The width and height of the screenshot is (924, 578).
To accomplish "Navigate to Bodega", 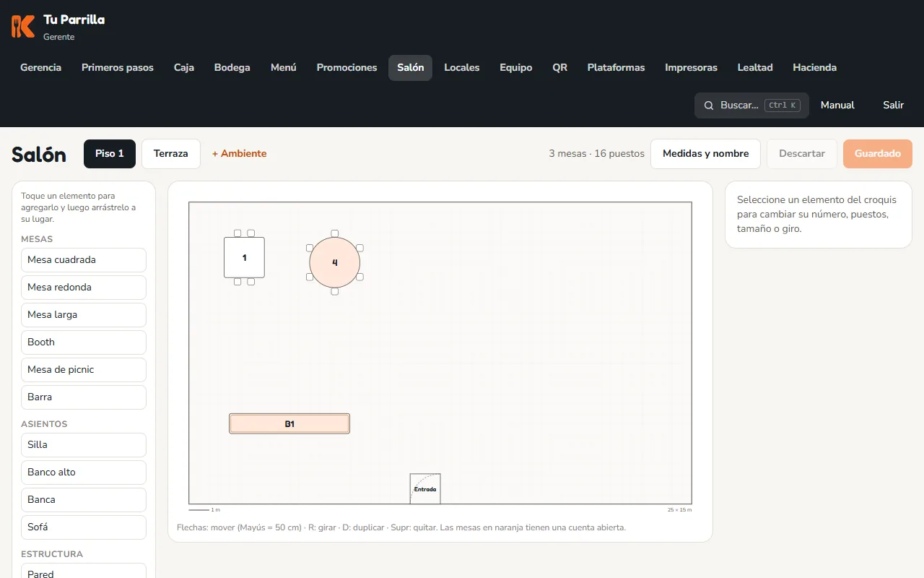I will 232,68.
